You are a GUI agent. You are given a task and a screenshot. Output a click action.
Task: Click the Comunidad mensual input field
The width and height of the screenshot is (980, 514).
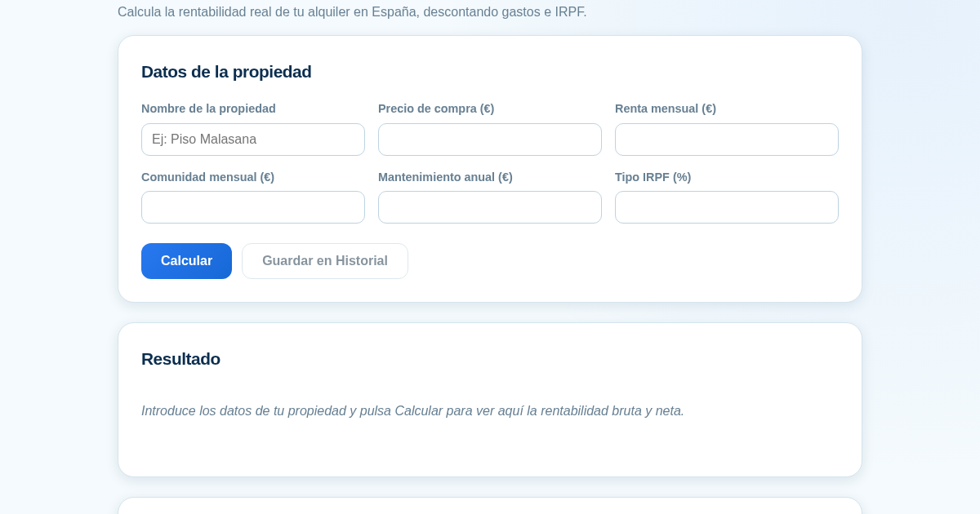point(253,207)
